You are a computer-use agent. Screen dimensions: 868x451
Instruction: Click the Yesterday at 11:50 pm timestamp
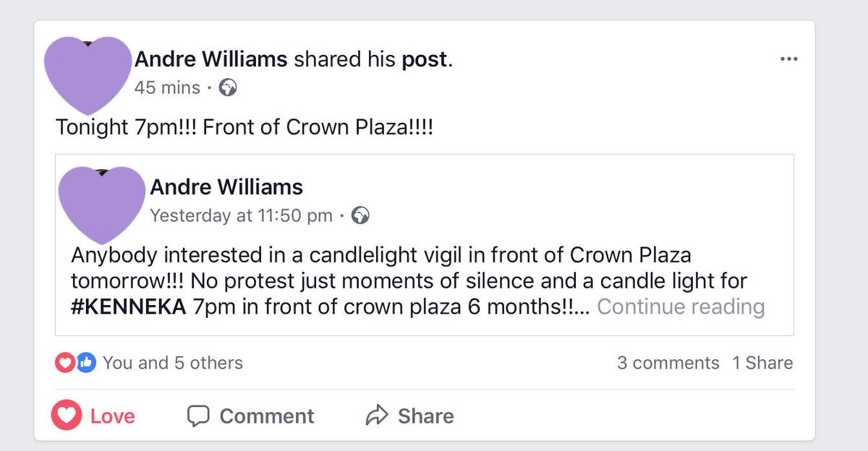(241, 215)
